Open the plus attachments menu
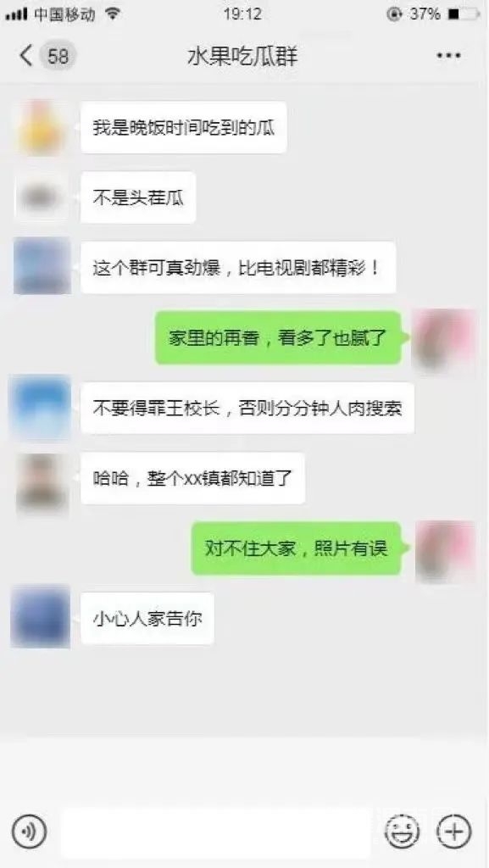Viewport: 489px width, 868px height. (x=454, y=831)
